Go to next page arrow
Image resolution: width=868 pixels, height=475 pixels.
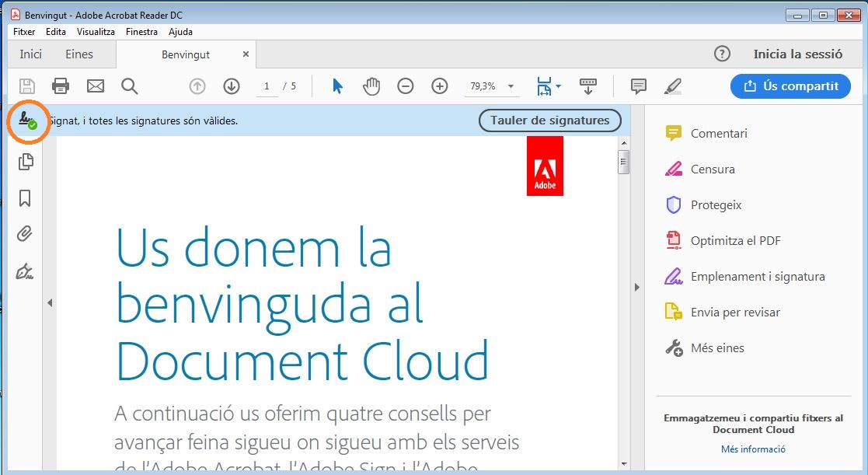[232, 86]
